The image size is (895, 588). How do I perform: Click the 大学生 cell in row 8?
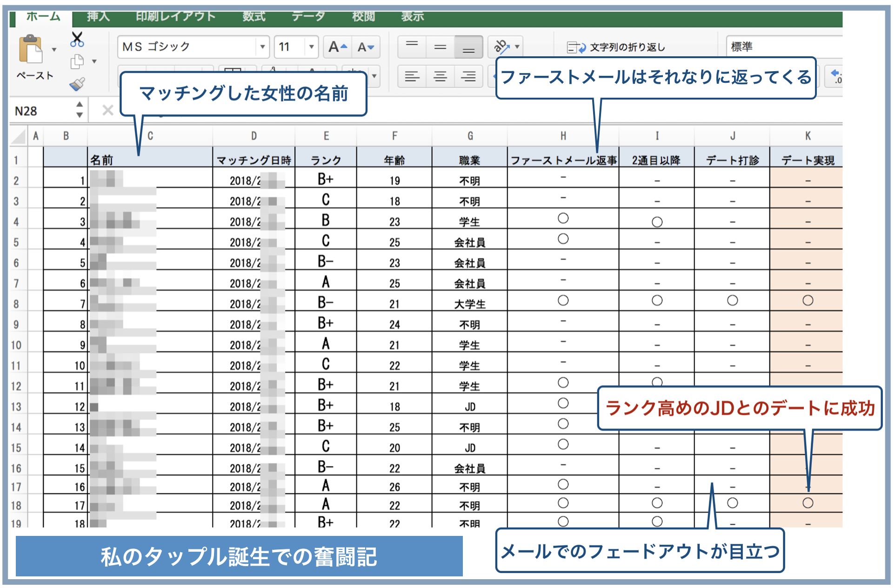coord(469,302)
